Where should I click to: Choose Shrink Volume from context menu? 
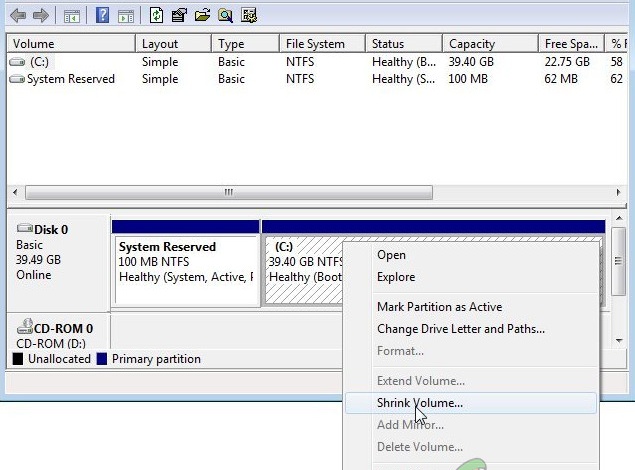coord(420,403)
